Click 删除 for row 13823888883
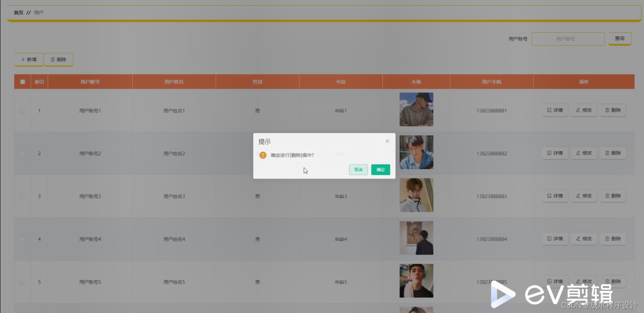The height and width of the screenshot is (313, 644). click(x=613, y=196)
